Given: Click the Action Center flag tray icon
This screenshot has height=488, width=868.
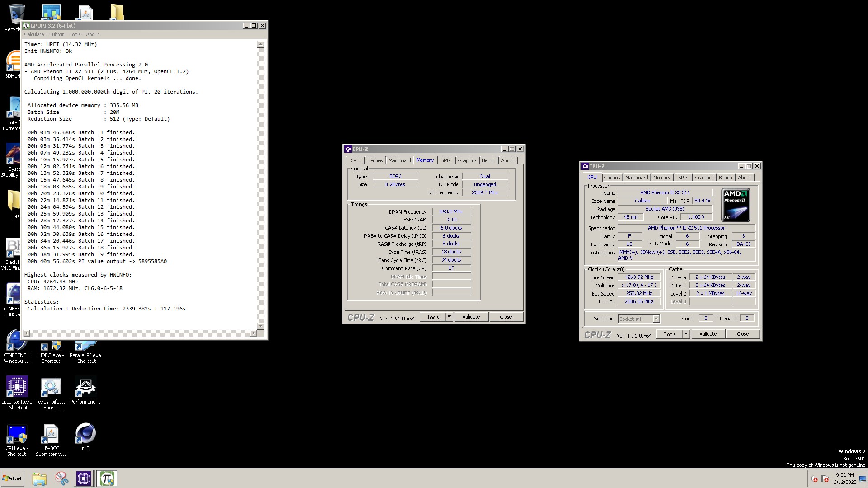Looking at the screenshot, I should tap(825, 479).
